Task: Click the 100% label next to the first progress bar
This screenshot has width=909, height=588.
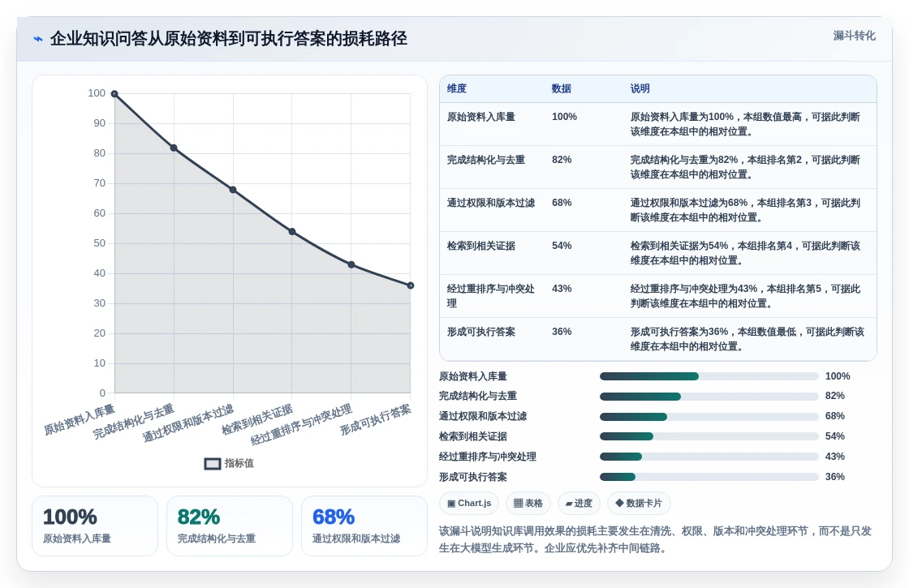Action: [838, 376]
